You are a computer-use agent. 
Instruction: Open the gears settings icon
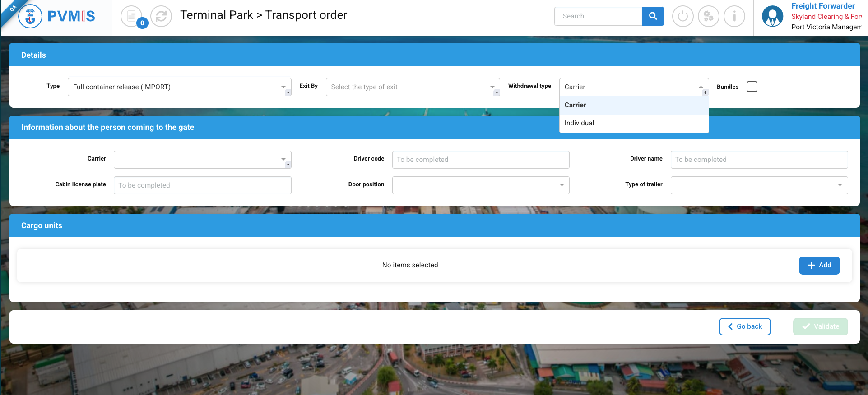coord(708,17)
